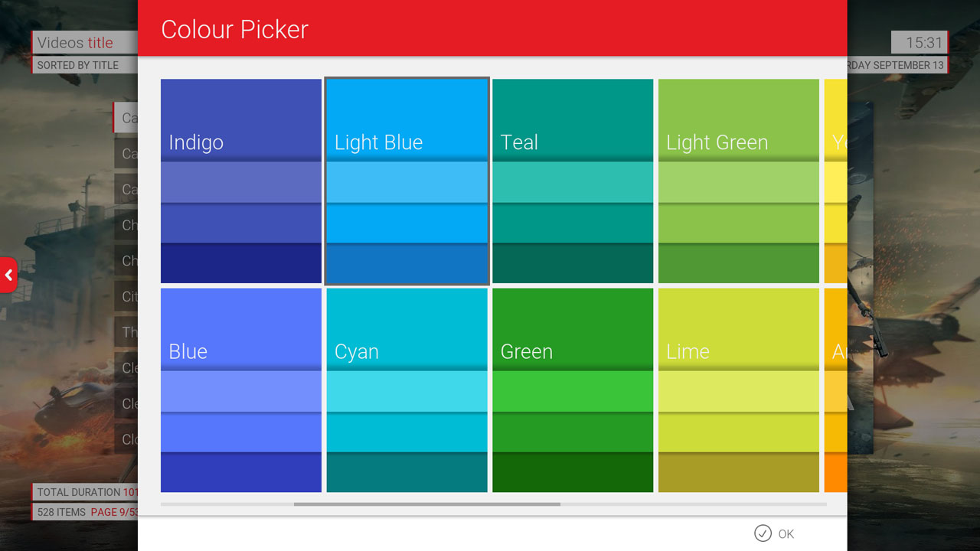Choose the Blue header swatch
Screen dimensions: 980x551
(241, 329)
